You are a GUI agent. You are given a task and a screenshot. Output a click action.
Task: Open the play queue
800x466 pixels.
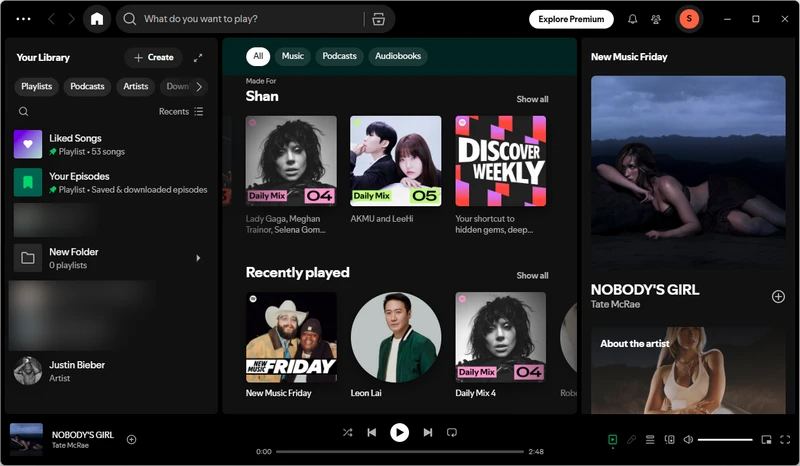coord(650,439)
